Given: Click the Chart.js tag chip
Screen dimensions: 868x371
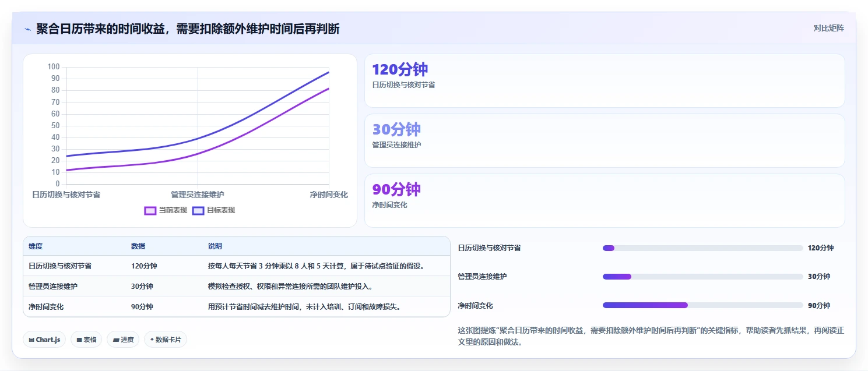Looking at the screenshot, I should click(x=44, y=340).
